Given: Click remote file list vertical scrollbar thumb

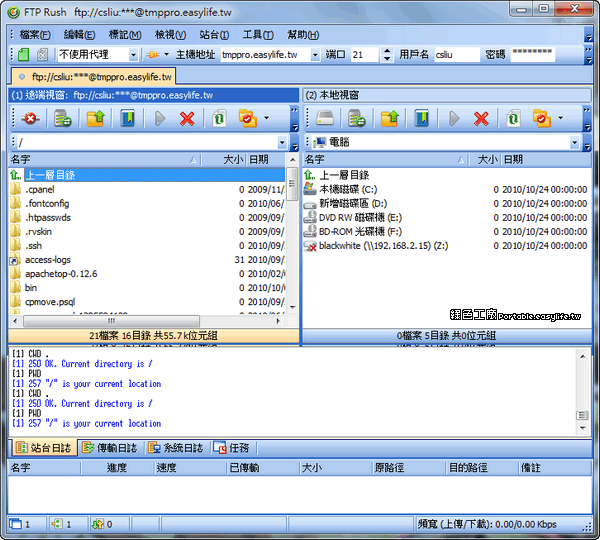Looking at the screenshot, I should 292,184.
